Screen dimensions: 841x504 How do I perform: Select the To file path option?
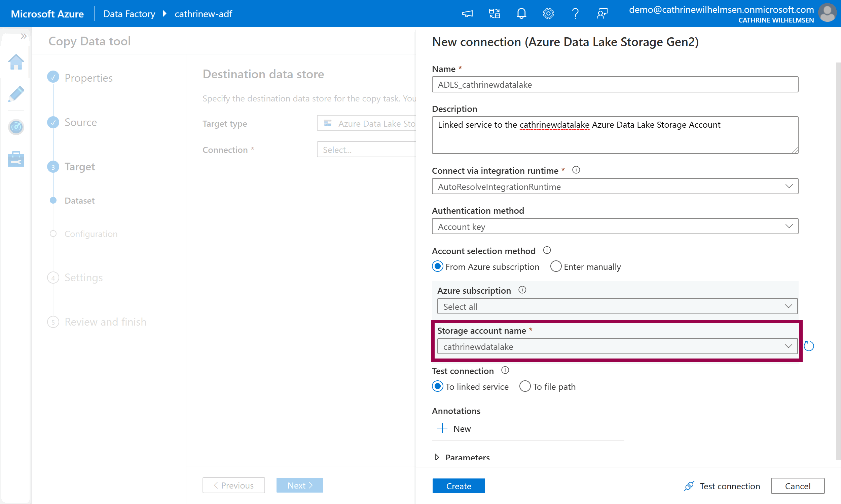[x=525, y=386]
